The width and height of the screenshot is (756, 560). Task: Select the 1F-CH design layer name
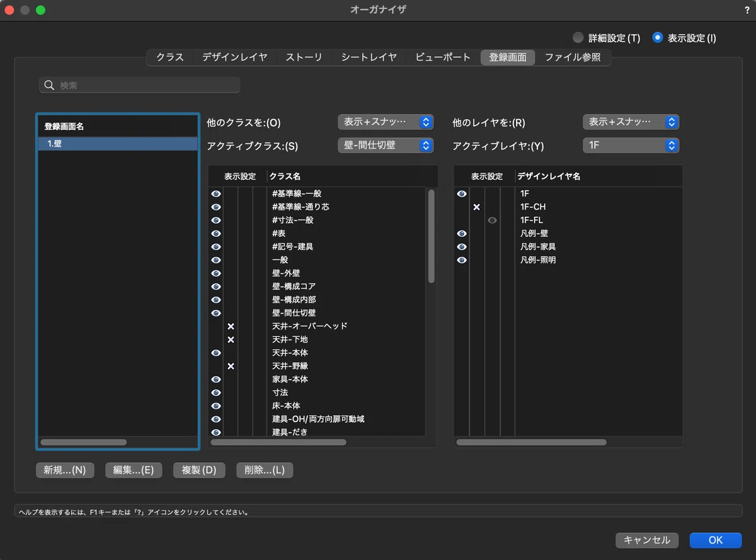pyautogui.click(x=533, y=207)
